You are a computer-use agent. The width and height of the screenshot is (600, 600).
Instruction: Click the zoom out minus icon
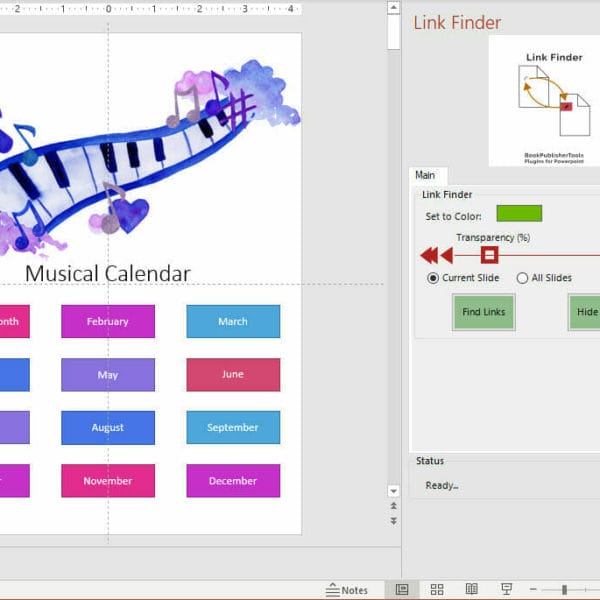click(533, 589)
